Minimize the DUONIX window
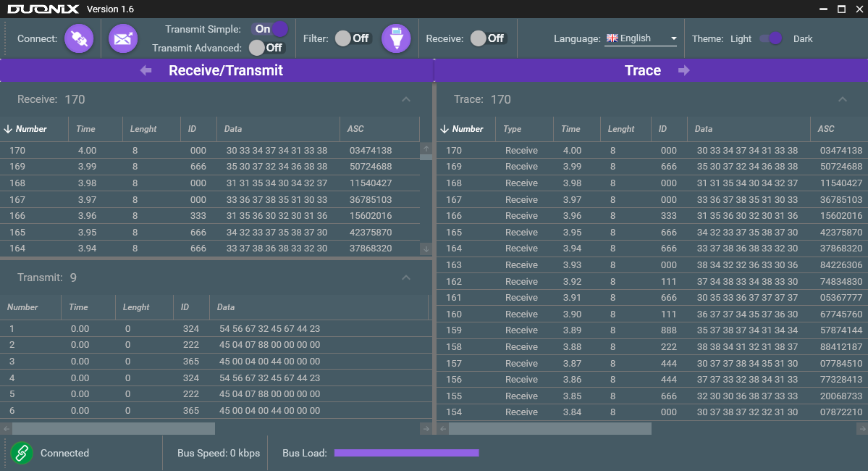Image resolution: width=868 pixels, height=471 pixels. (823, 9)
